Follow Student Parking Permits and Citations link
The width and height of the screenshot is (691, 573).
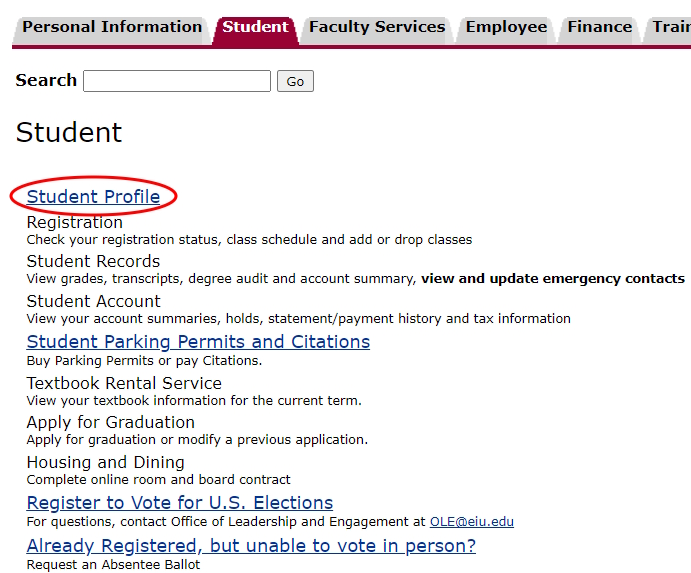pos(198,342)
